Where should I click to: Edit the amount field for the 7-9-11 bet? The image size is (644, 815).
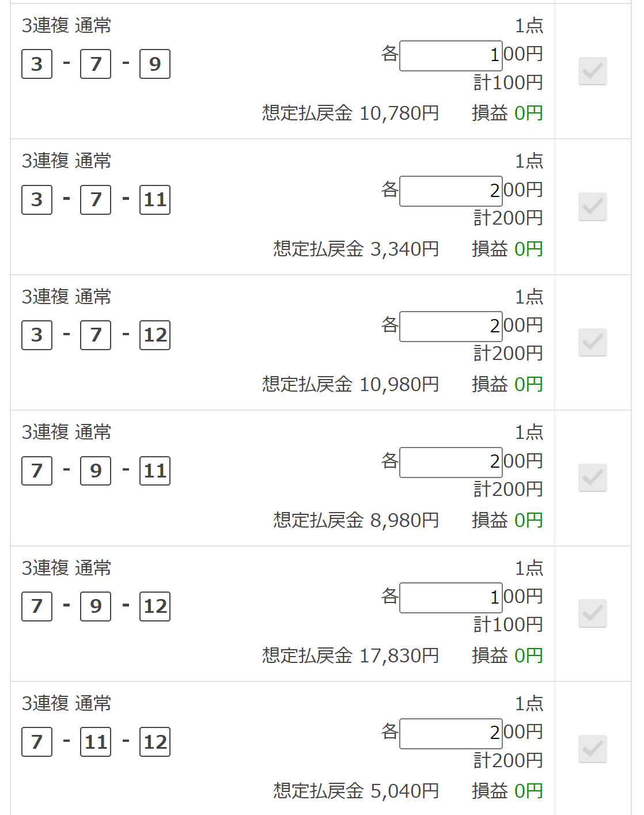451,463
